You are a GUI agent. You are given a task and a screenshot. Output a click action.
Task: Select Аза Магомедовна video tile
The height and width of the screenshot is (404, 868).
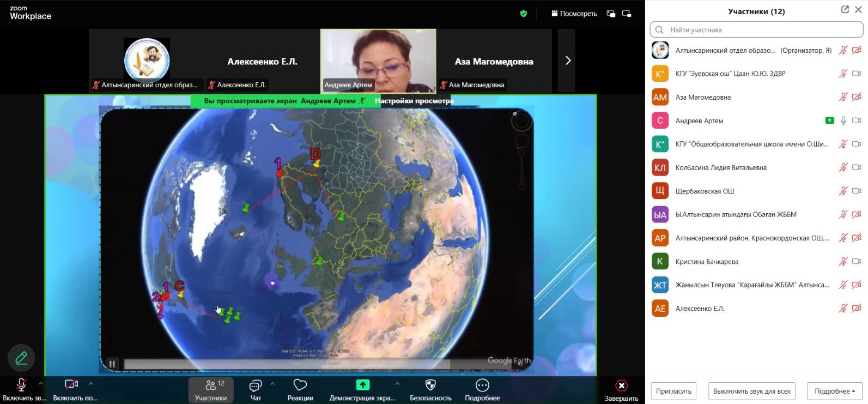(494, 61)
